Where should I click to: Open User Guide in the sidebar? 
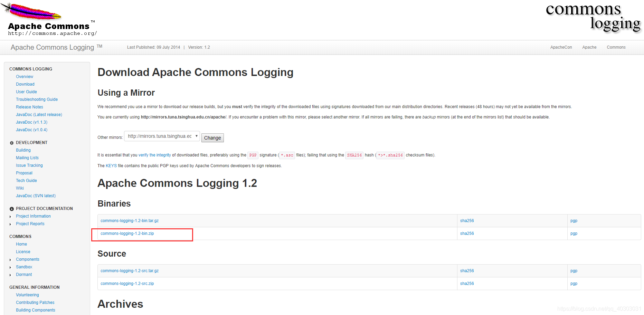[26, 92]
